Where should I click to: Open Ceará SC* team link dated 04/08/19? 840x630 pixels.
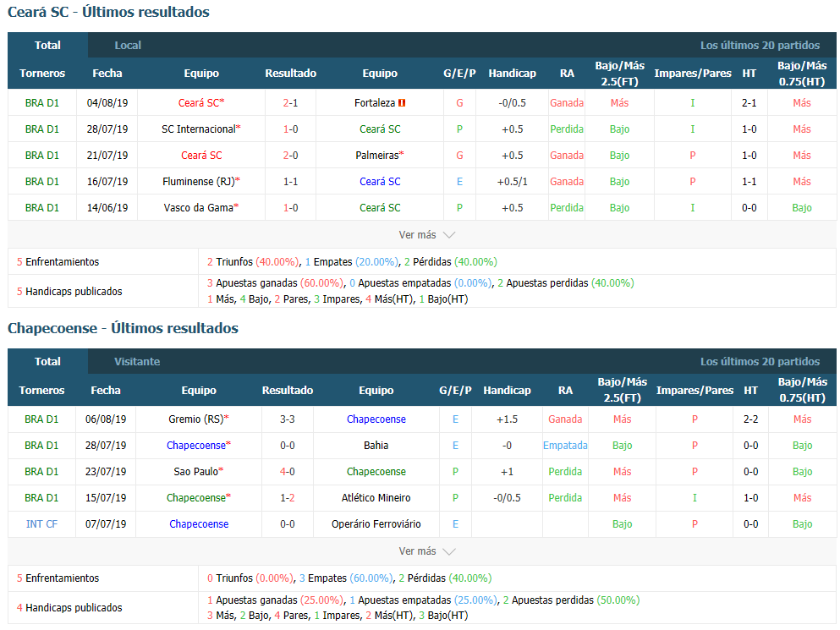201,103
